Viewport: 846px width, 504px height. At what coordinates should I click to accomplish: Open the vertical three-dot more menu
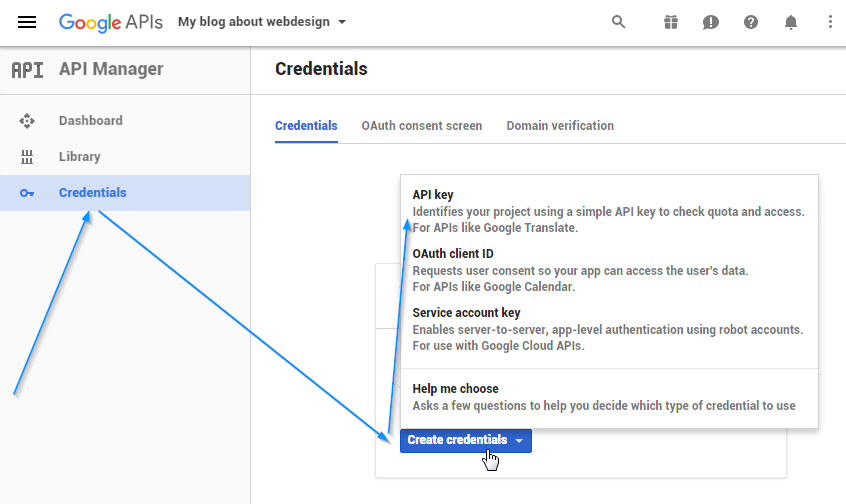point(830,22)
